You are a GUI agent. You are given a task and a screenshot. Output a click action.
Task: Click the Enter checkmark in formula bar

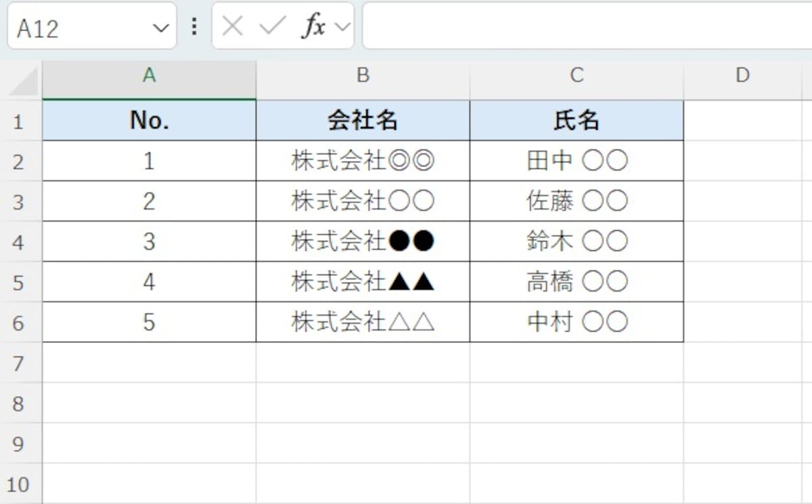pyautogui.click(x=269, y=27)
